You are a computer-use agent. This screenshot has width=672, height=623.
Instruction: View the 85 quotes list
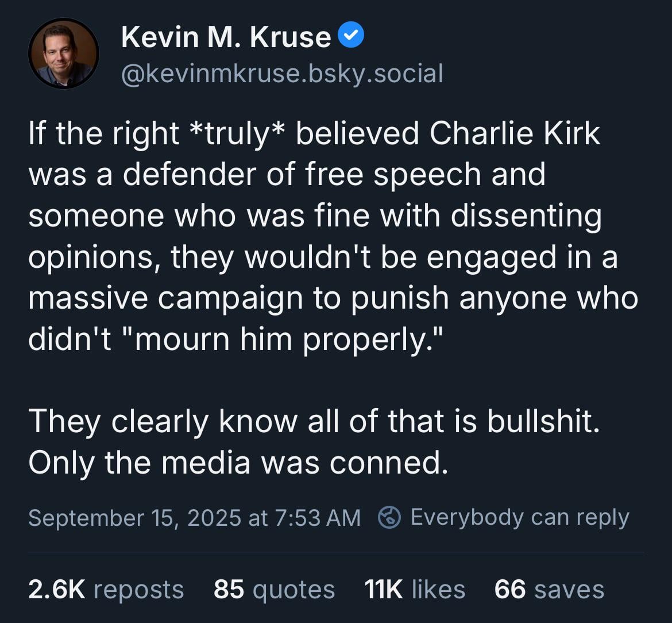[275, 589]
